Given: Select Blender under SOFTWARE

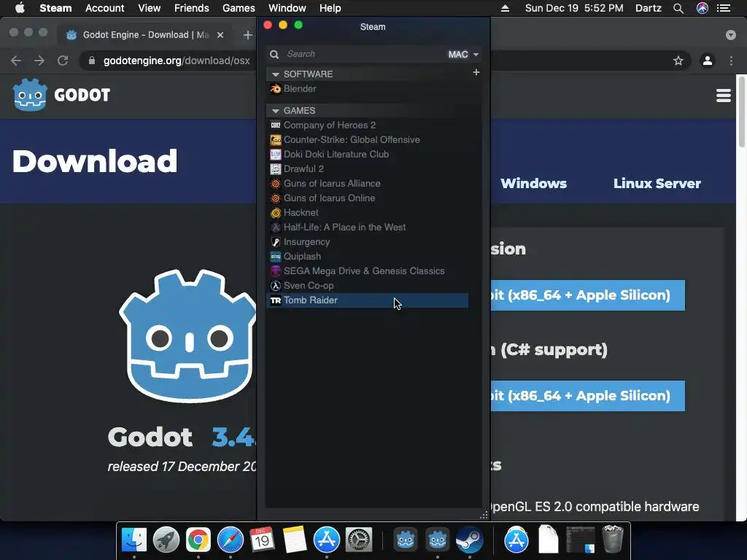Looking at the screenshot, I should (x=367, y=88).
